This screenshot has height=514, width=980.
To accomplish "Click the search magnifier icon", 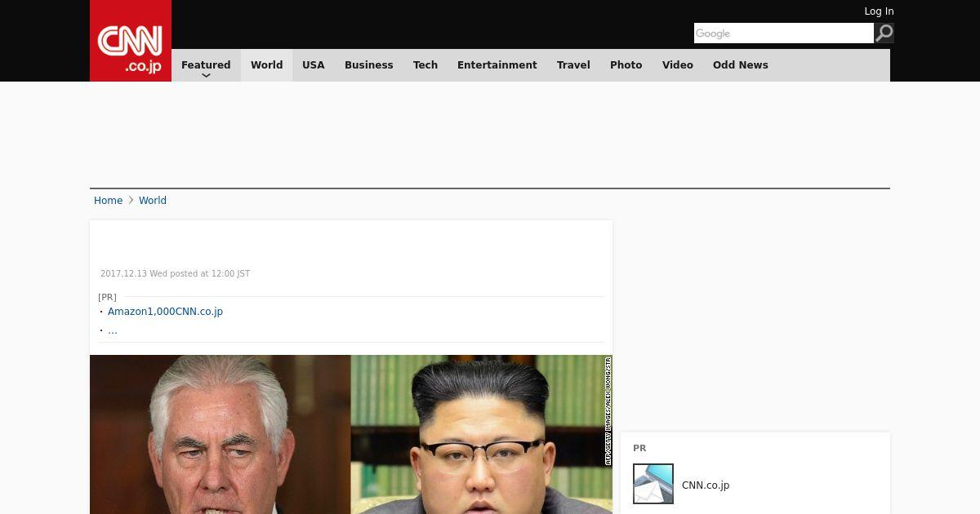I will click(x=884, y=33).
